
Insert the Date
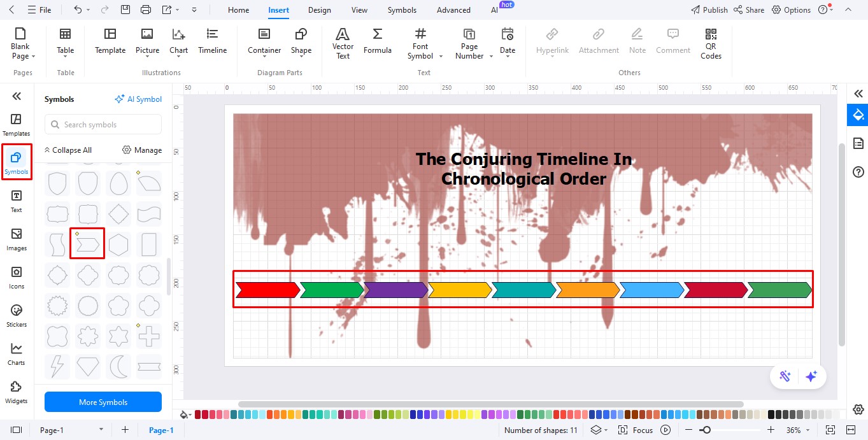(x=508, y=43)
